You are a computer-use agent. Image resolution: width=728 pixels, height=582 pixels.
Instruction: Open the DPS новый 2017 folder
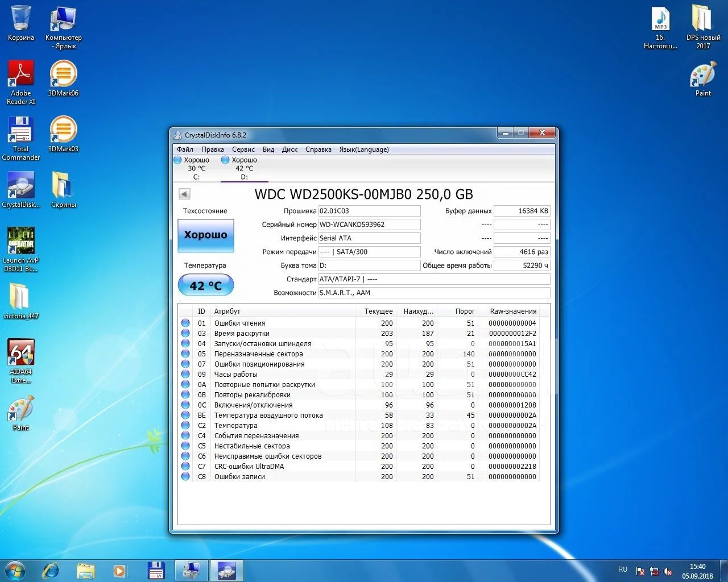(x=703, y=27)
